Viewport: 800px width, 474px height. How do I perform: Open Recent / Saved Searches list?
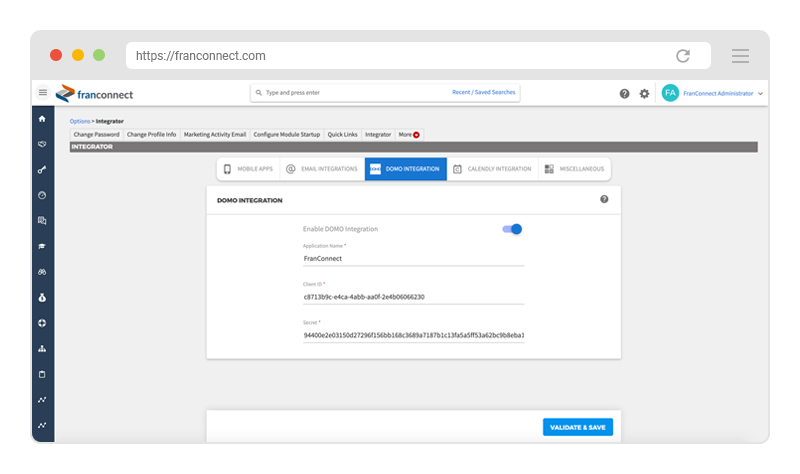[x=484, y=93]
